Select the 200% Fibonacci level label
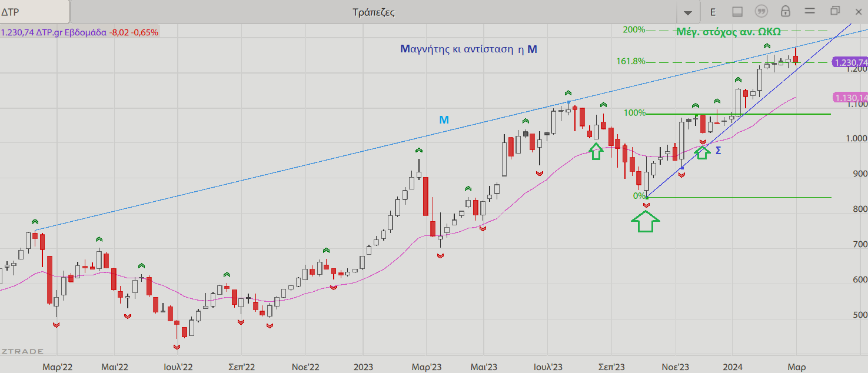868x373 pixels. [634, 30]
